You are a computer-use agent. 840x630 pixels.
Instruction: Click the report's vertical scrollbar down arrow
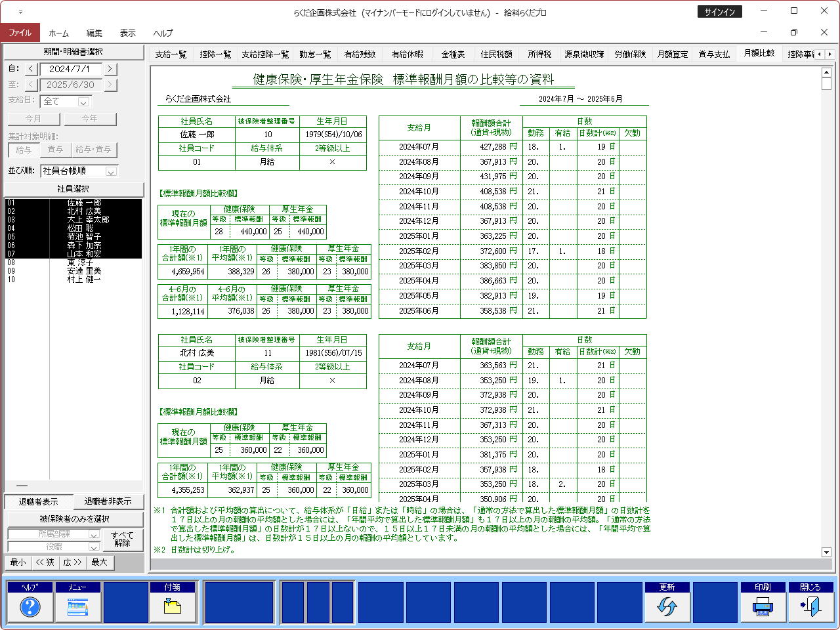click(826, 552)
